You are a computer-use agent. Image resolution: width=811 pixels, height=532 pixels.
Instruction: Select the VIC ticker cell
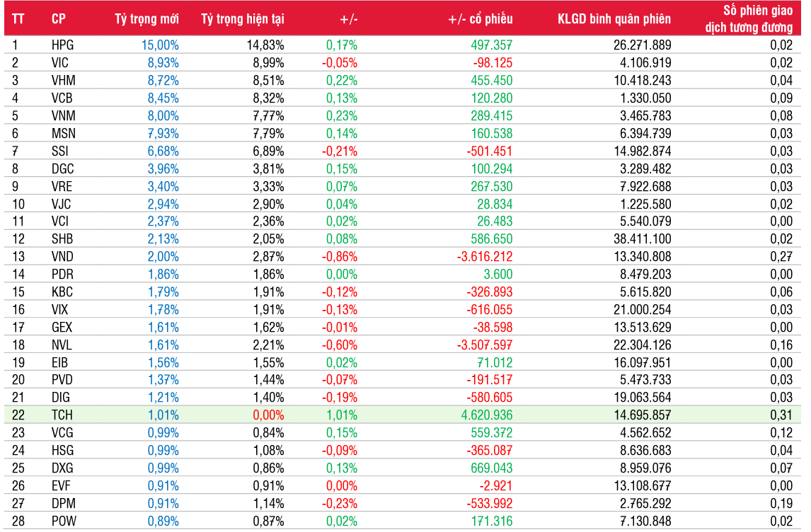[x=60, y=62]
